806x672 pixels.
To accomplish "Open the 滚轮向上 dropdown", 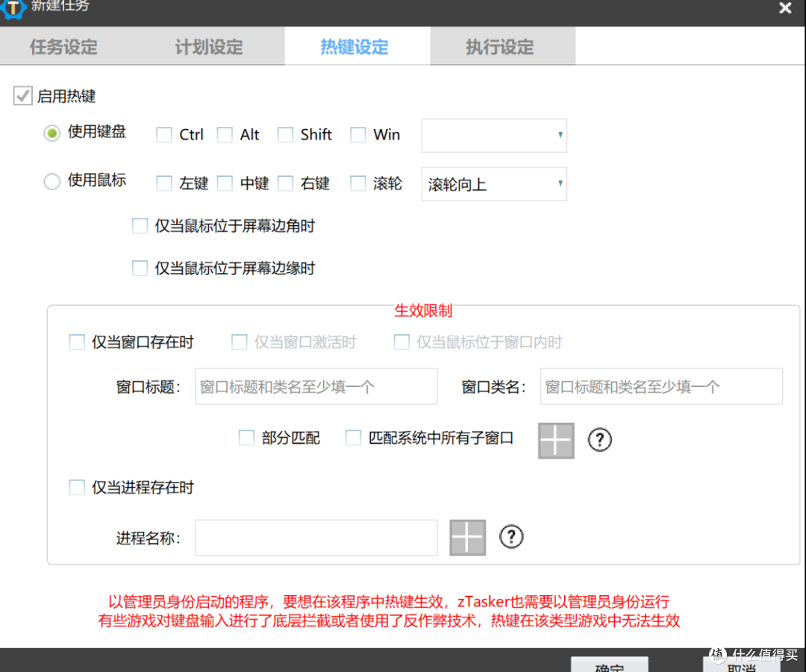I will click(x=494, y=184).
